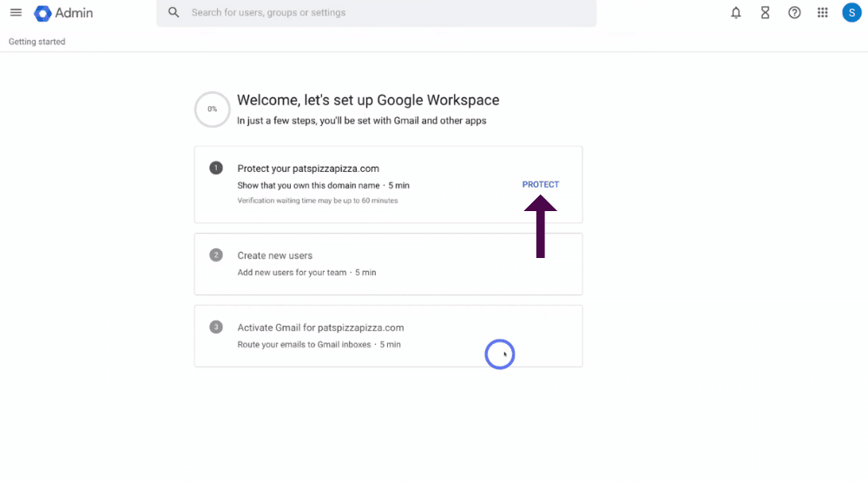Click the search magnifier icon

[174, 12]
